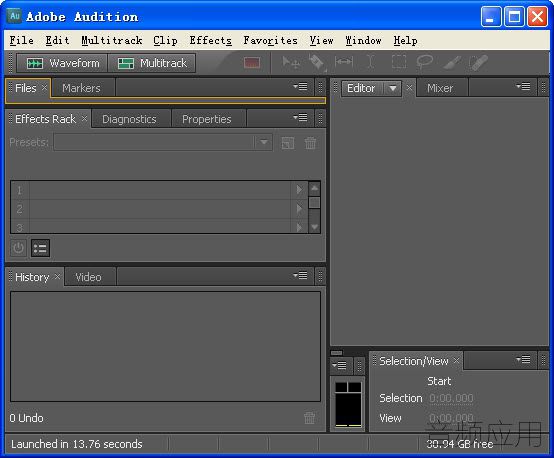Select the Razor tool icon

(x=317, y=63)
